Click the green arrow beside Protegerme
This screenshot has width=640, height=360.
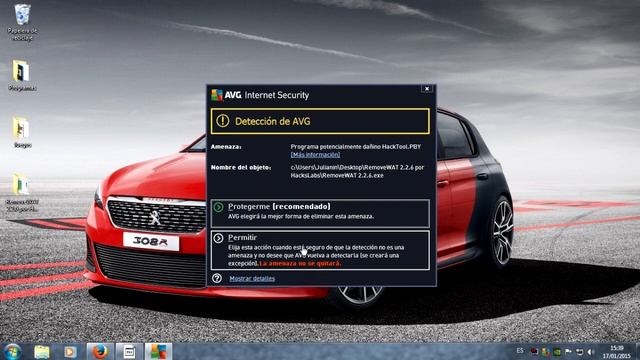[219, 207]
